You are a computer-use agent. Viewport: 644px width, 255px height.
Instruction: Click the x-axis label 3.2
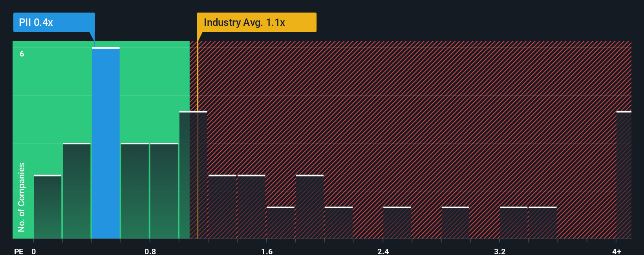coord(499,251)
